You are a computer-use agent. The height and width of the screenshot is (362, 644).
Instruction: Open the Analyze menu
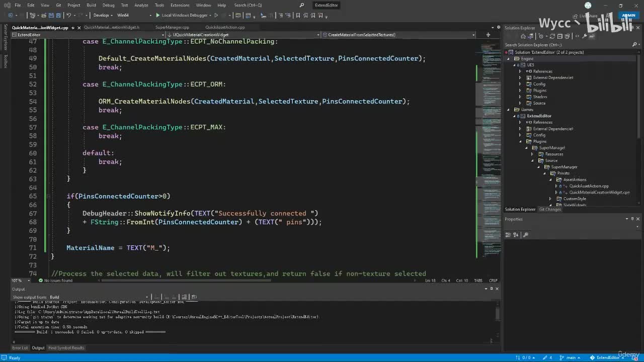point(141,5)
